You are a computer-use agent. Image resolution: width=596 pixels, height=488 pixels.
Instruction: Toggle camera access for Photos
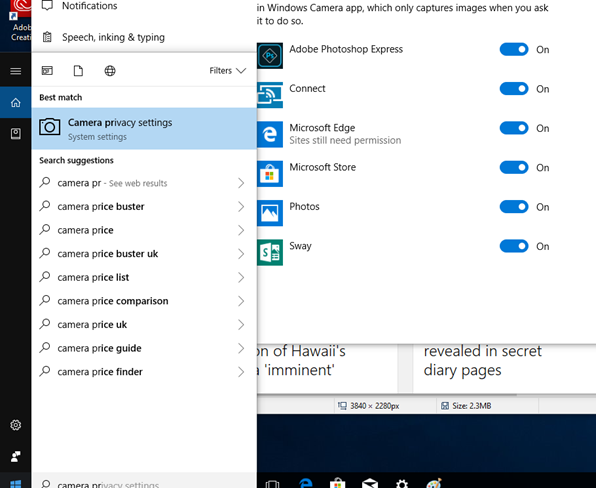(x=514, y=207)
